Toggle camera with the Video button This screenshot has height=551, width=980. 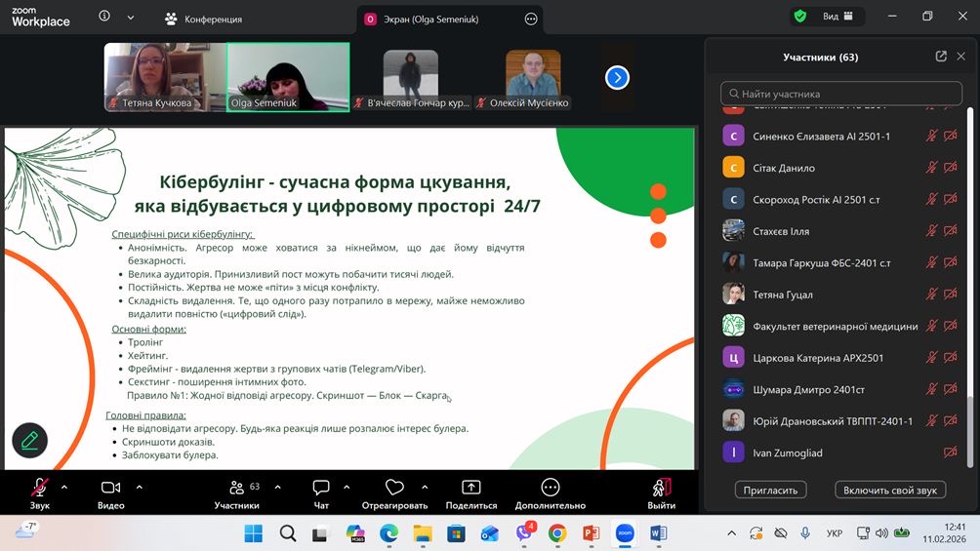point(110,488)
